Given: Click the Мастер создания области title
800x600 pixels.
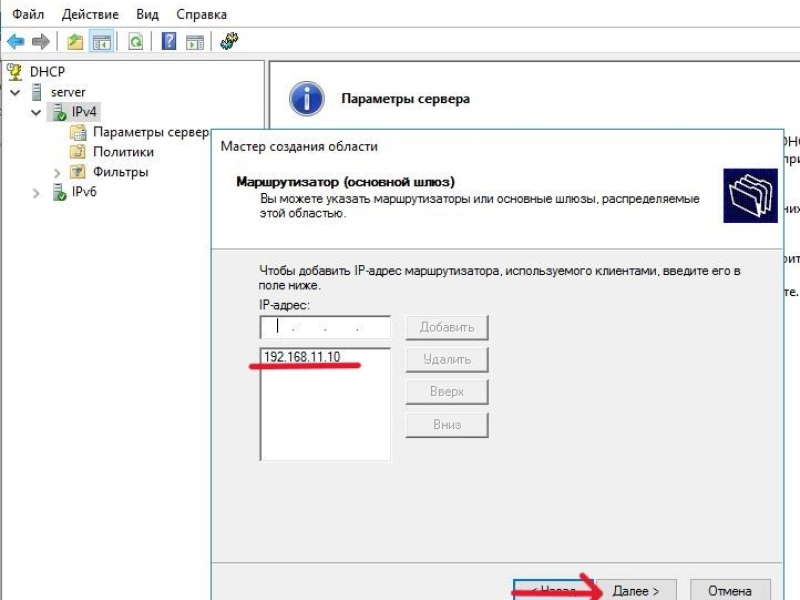Looking at the screenshot, I should (x=299, y=146).
